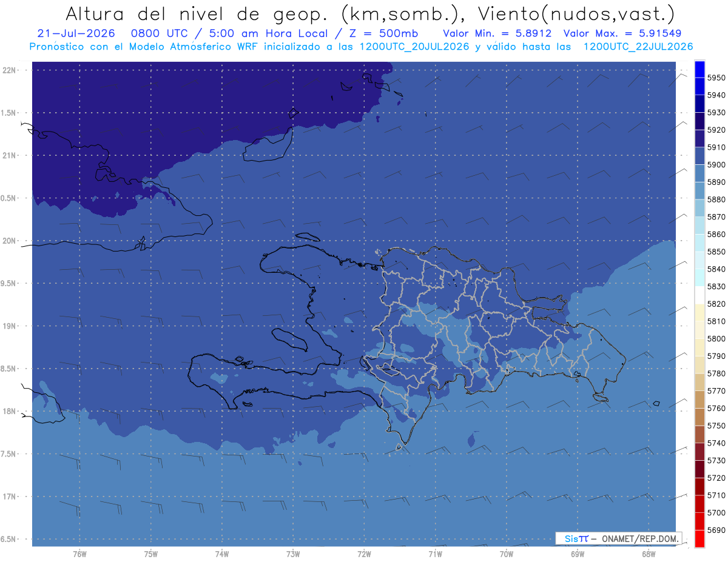Click the '5740' colorbar value
This screenshot has height=562, width=728.
pos(716,443)
